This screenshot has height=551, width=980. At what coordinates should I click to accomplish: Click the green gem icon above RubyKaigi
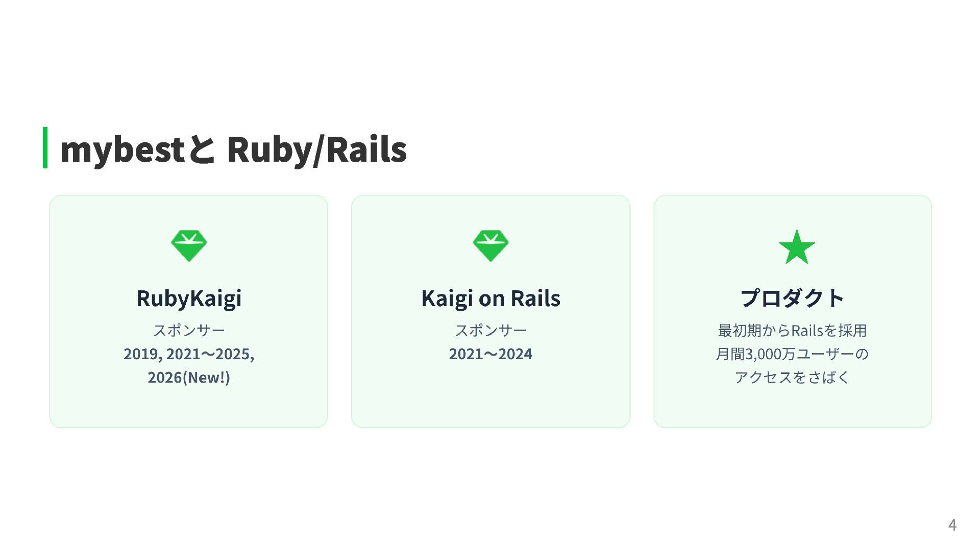189,246
